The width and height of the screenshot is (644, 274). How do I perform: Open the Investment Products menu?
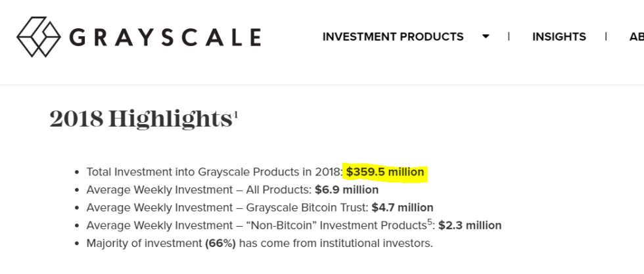point(393,37)
